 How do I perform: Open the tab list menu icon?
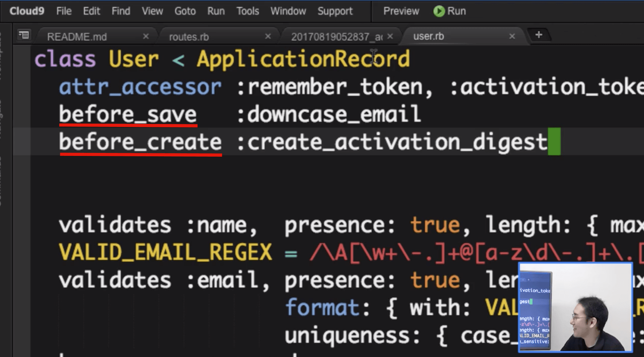click(x=24, y=35)
